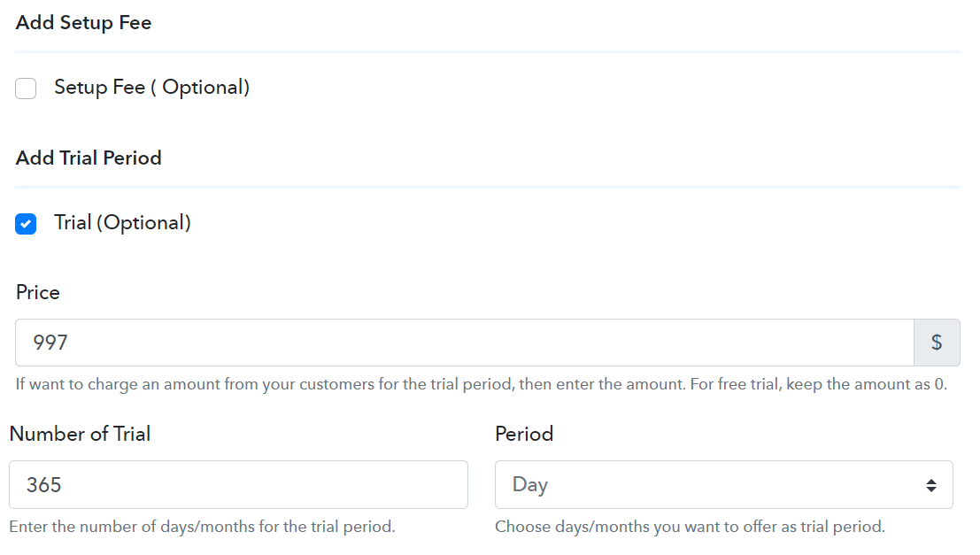Click the trial price help text below Price

pyautogui.click(x=482, y=384)
